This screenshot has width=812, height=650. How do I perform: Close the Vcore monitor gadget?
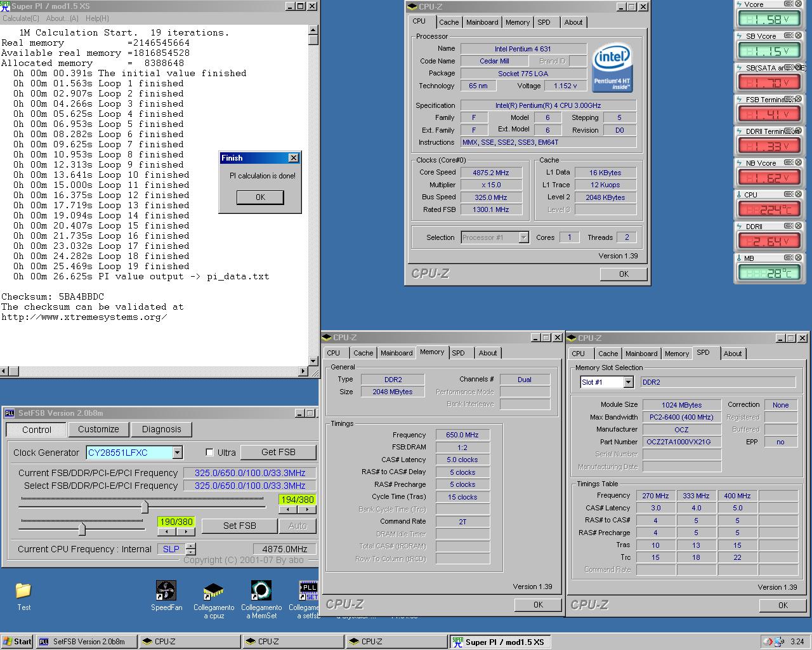point(798,4)
